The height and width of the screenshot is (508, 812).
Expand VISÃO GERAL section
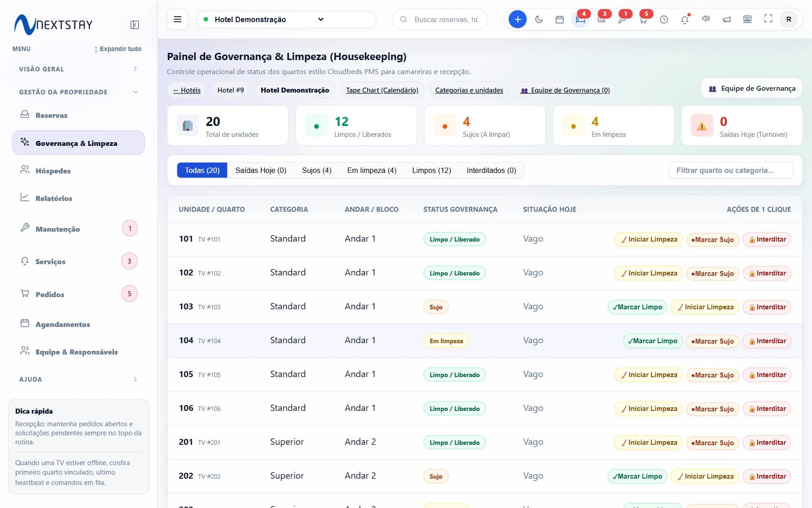[78, 69]
